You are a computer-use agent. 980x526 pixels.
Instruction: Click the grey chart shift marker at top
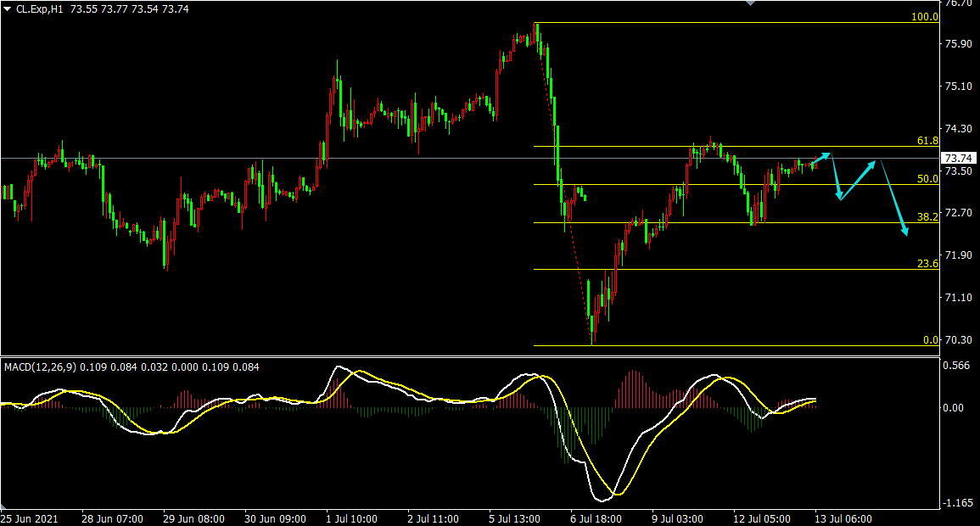[x=751, y=3]
